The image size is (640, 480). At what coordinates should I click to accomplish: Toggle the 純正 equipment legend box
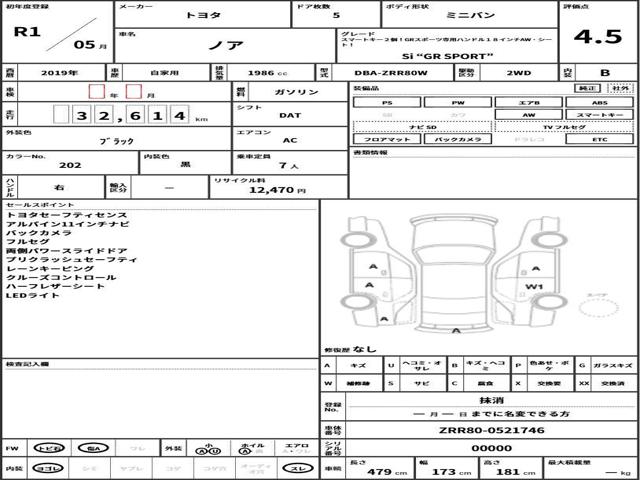tap(587, 88)
